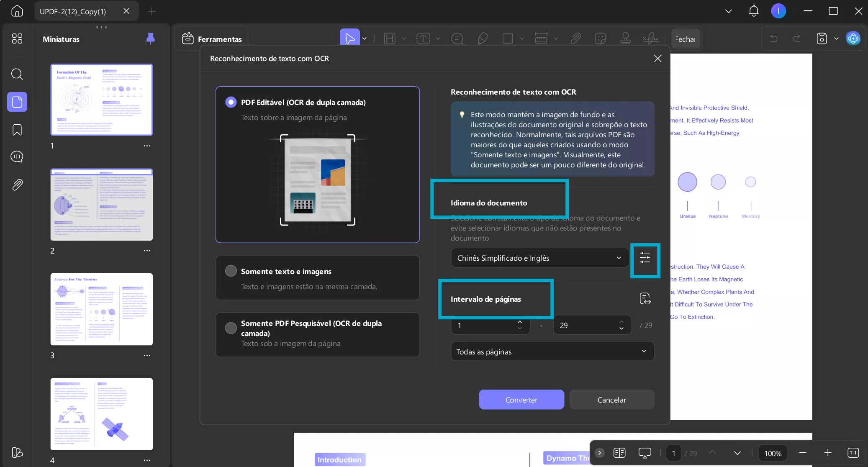Open the UPDF AI assistant icon
The width and height of the screenshot is (868, 467).
coord(853,38)
